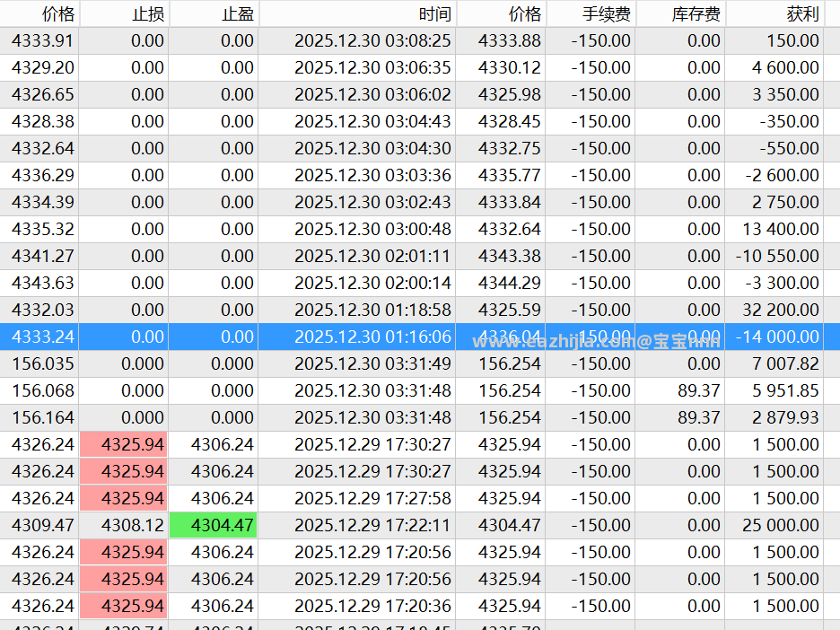This screenshot has width=840, height=630.
Task: Select the 156.068 price cell
Action: pyautogui.click(x=43, y=390)
